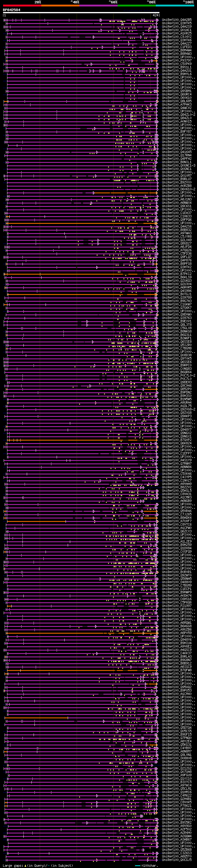Image resolution: width=197 pixels, height=868 pixels.
Task: Select hit UniRef100_A0RZB8
Action: tap(177, 186)
